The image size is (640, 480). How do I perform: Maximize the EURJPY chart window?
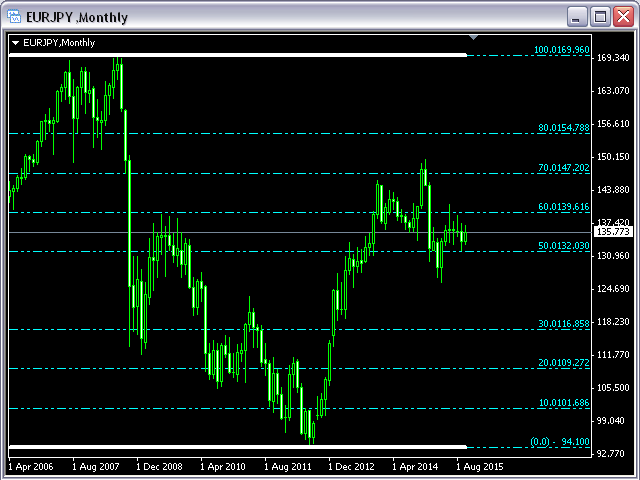600,17
